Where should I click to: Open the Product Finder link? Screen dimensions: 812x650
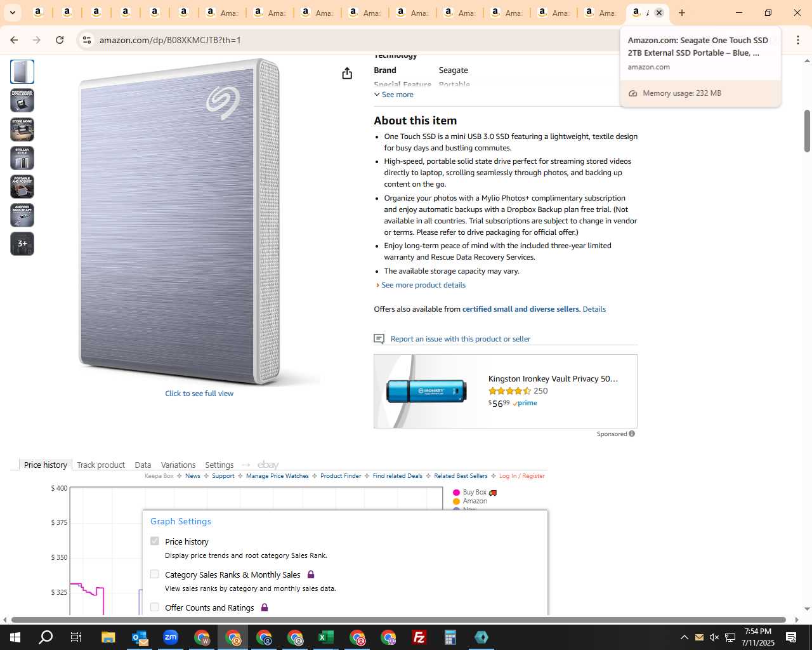click(x=341, y=475)
